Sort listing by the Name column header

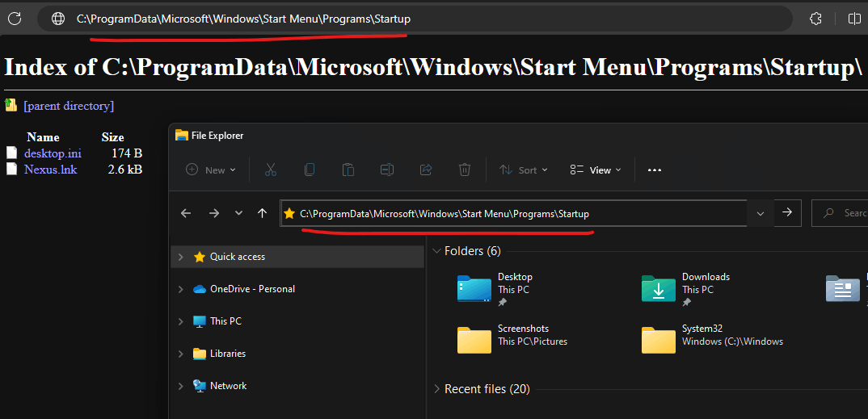tap(43, 137)
